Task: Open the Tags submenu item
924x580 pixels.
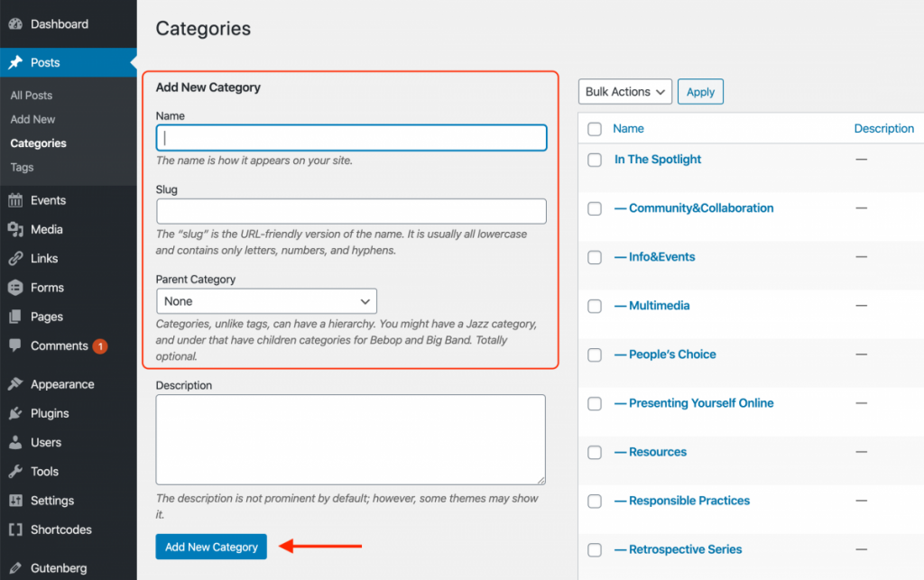Action: pyautogui.click(x=22, y=167)
